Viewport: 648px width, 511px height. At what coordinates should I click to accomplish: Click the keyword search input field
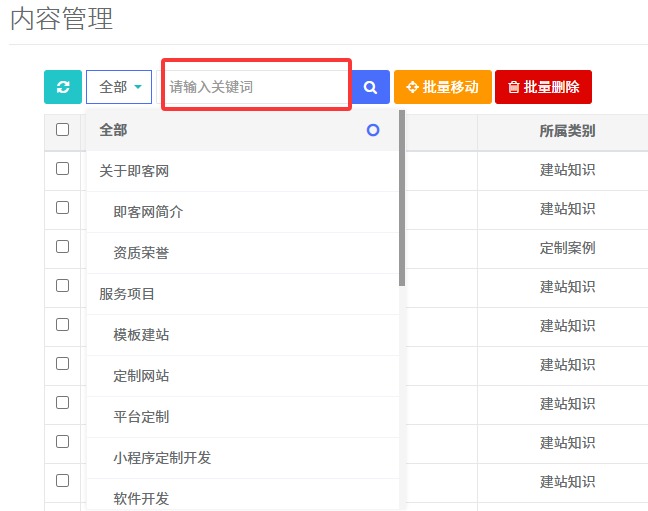[x=255, y=87]
